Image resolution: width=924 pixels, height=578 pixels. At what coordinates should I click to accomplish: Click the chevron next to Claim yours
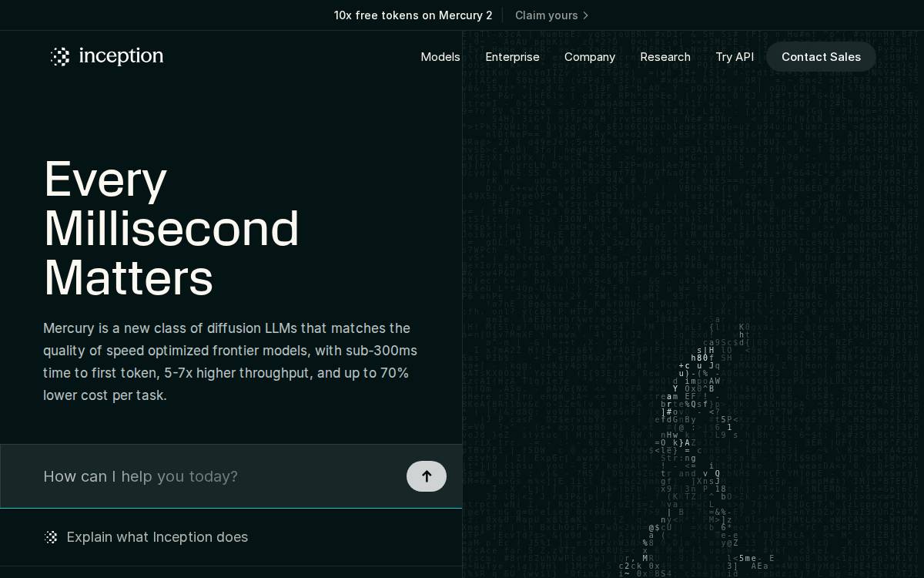(586, 15)
